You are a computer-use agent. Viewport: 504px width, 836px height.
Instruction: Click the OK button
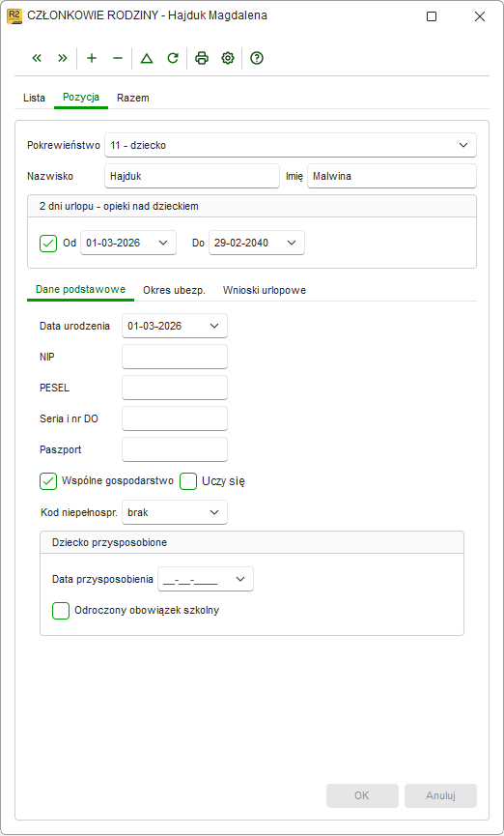point(362,796)
